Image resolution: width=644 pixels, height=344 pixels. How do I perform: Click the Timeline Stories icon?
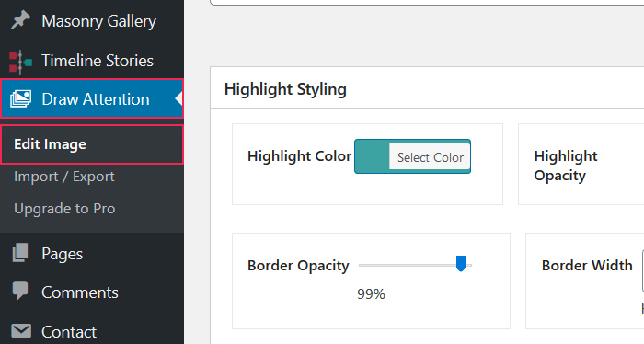[x=20, y=62]
